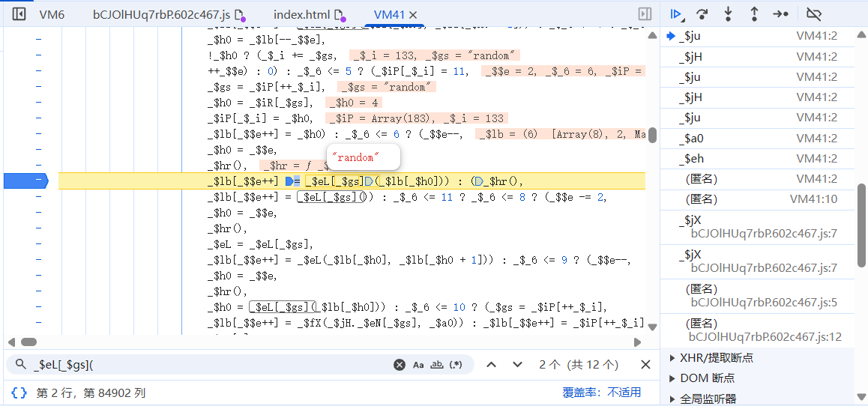Enable regular expression search option
The image size is (868, 406).
tap(456, 365)
